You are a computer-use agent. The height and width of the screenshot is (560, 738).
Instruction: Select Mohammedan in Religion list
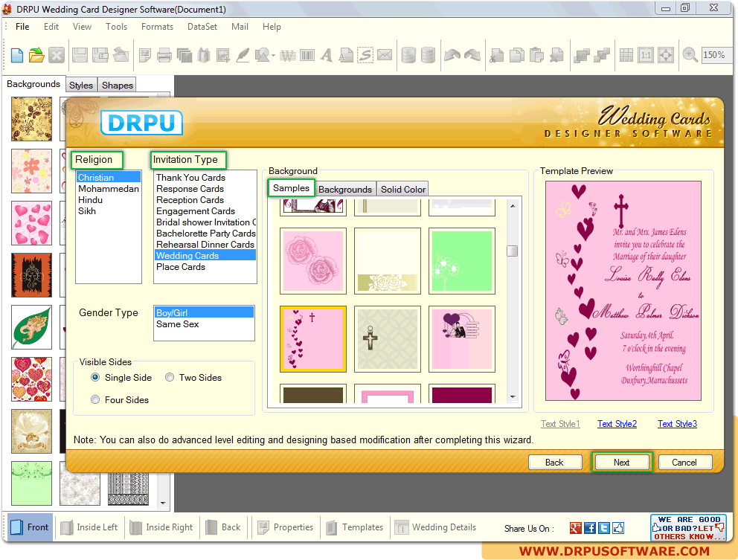pos(109,189)
